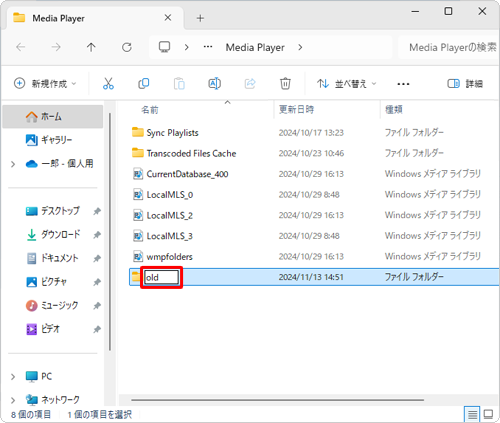Open ドキュメント quick access folder
The height and width of the screenshot is (423, 500).
pyautogui.click(x=53, y=258)
